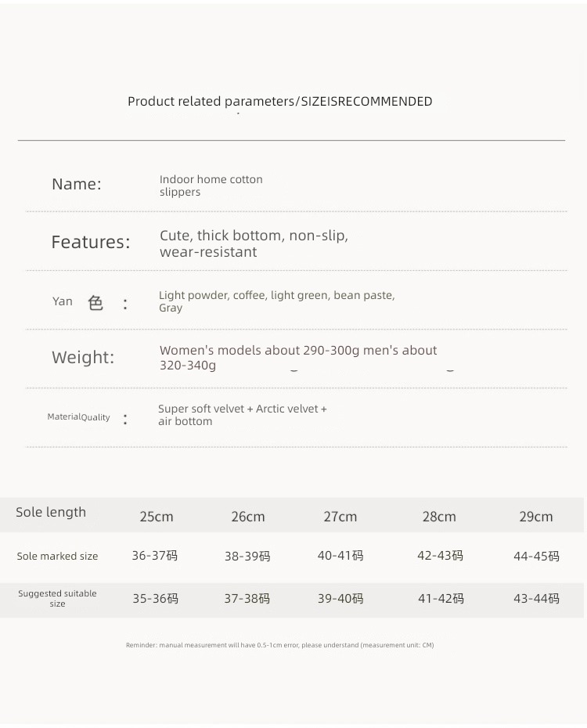Select the 25cm sole length cell

click(157, 517)
